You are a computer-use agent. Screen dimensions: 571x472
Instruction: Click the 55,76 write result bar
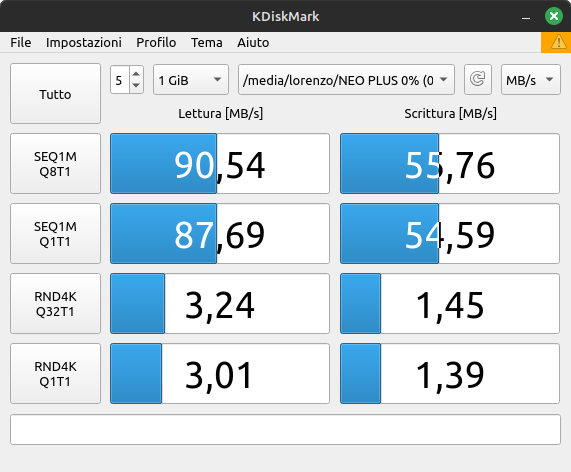pyautogui.click(x=450, y=164)
